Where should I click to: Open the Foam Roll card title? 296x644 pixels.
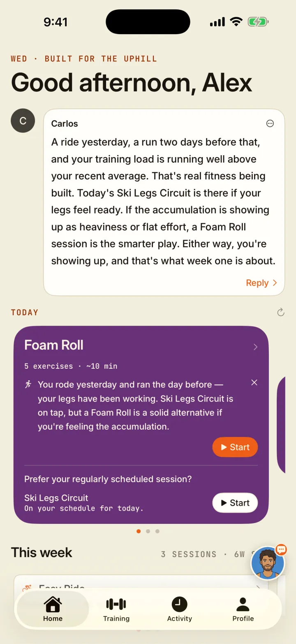(54, 345)
